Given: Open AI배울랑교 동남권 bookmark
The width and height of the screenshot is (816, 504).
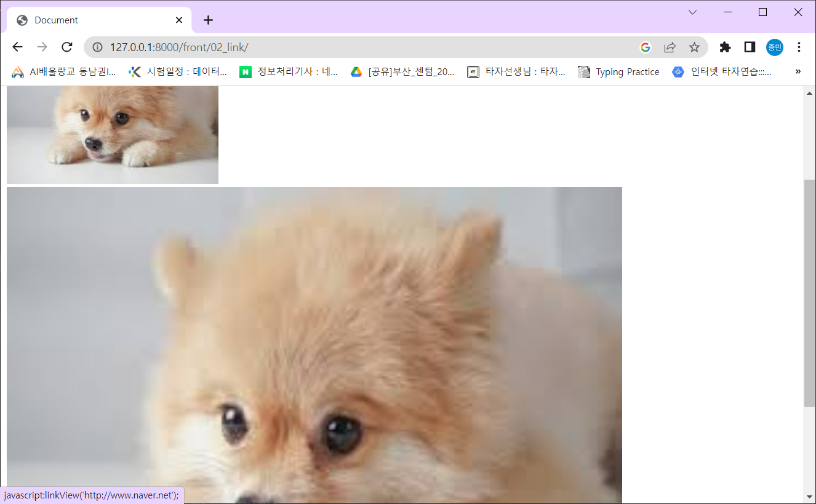Looking at the screenshot, I should tap(64, 72).
